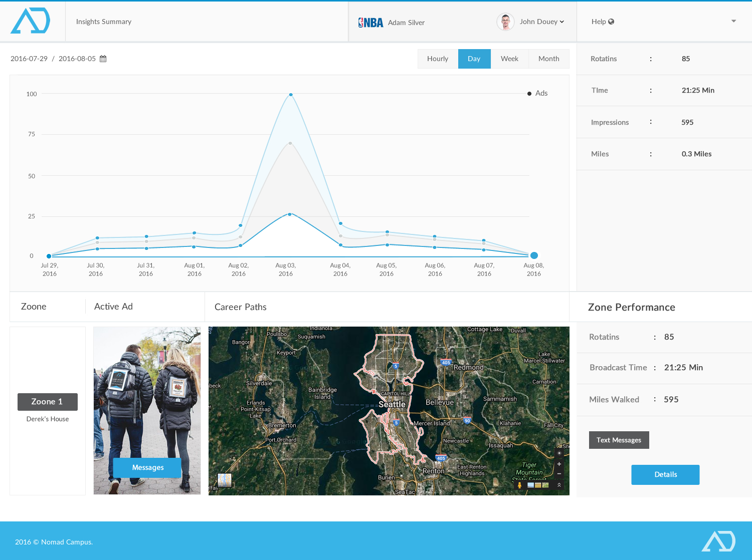Click John Douey's avatar picture
The image size is (752, 560).
[505, 22]
